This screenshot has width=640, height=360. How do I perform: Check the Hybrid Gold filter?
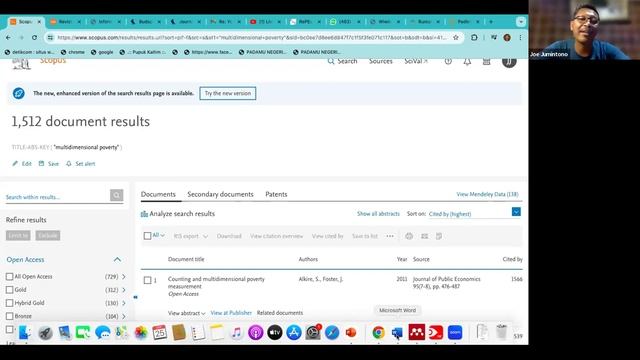9,303
